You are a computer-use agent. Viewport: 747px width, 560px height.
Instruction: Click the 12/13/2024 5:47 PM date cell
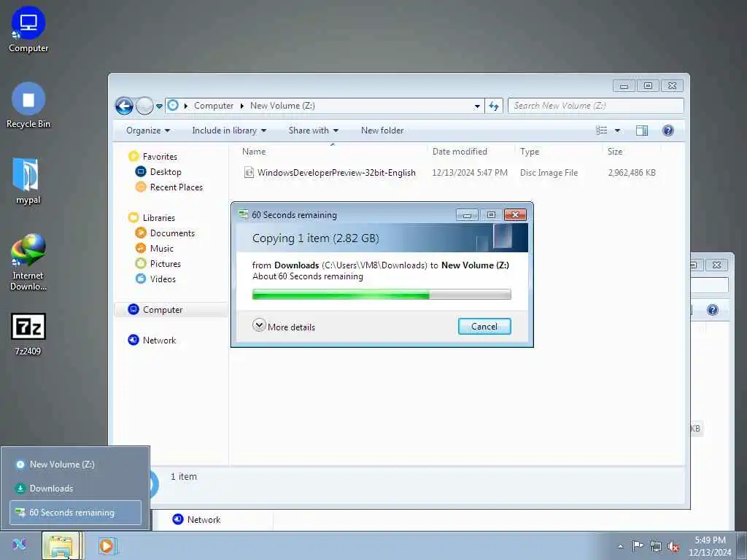point(470,172)
